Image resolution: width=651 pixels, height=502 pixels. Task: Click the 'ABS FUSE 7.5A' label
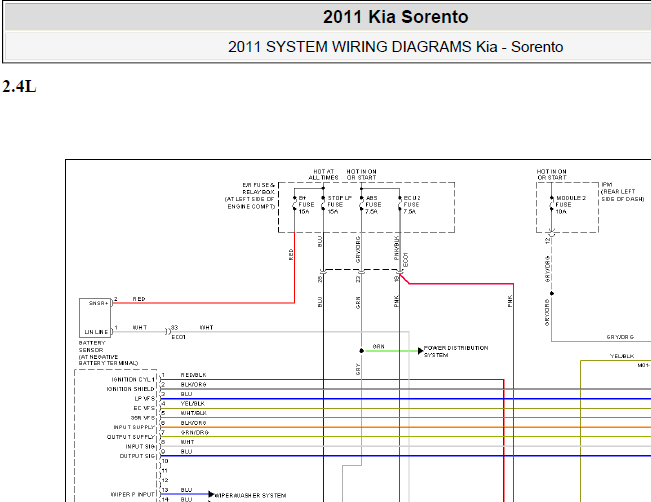pyautogui.click(x=373, y=205)
